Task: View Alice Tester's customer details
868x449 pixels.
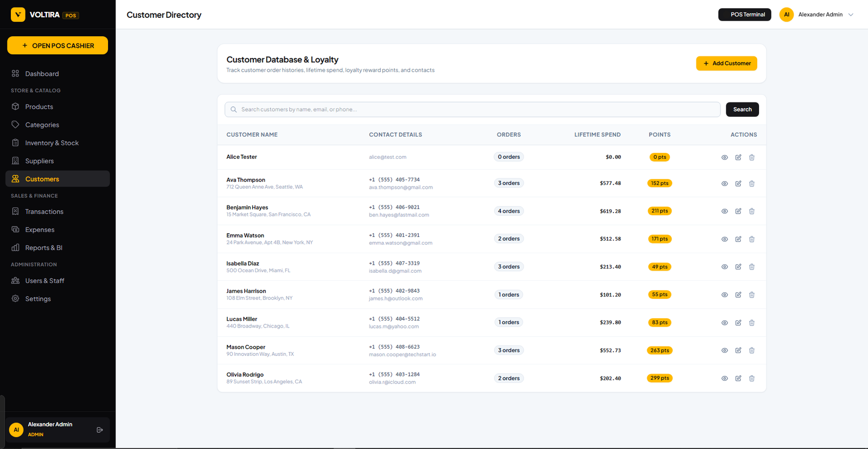Action: tap(725, 157)
